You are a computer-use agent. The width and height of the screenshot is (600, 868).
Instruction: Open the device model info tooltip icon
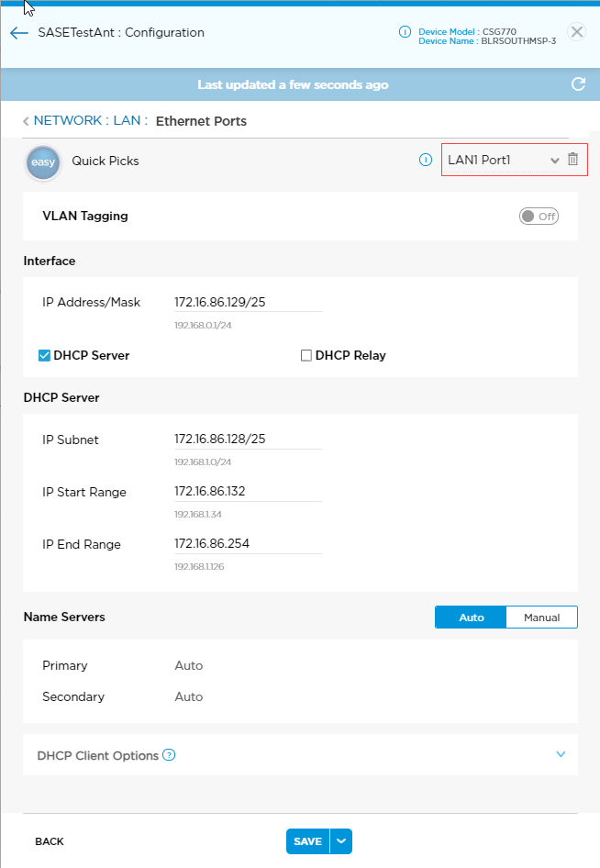tap(405, 31)
